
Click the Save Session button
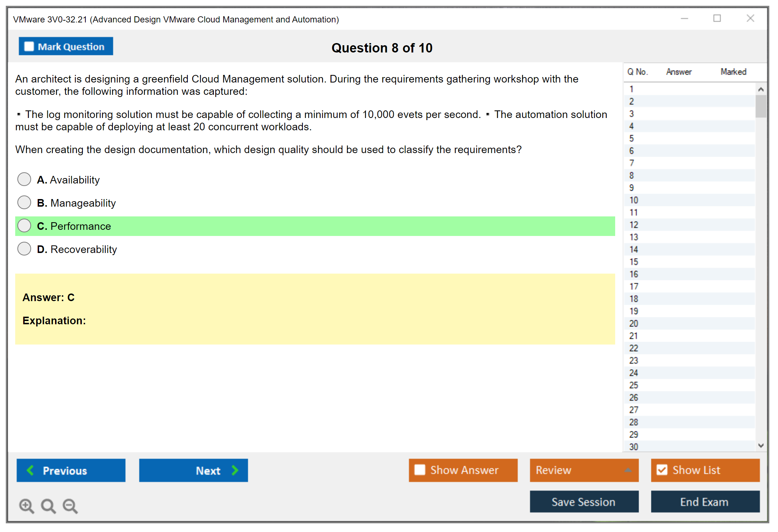tap(584, 502)
